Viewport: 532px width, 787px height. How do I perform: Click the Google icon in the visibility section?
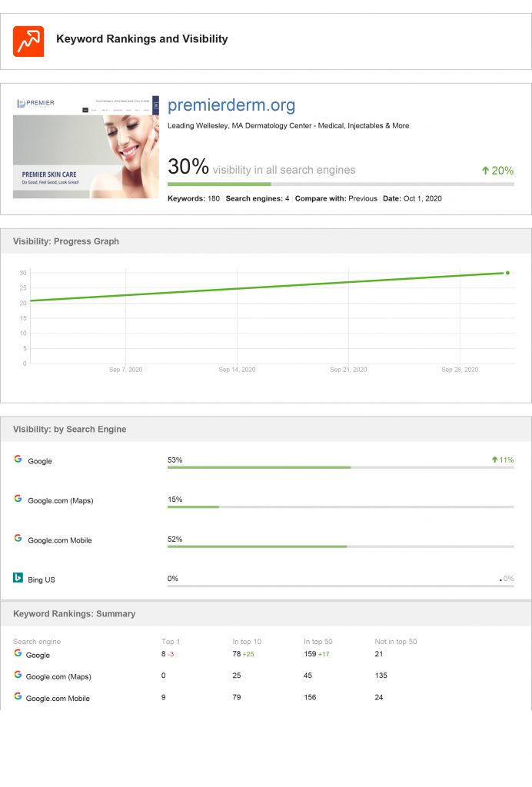(x=18, y=459)
